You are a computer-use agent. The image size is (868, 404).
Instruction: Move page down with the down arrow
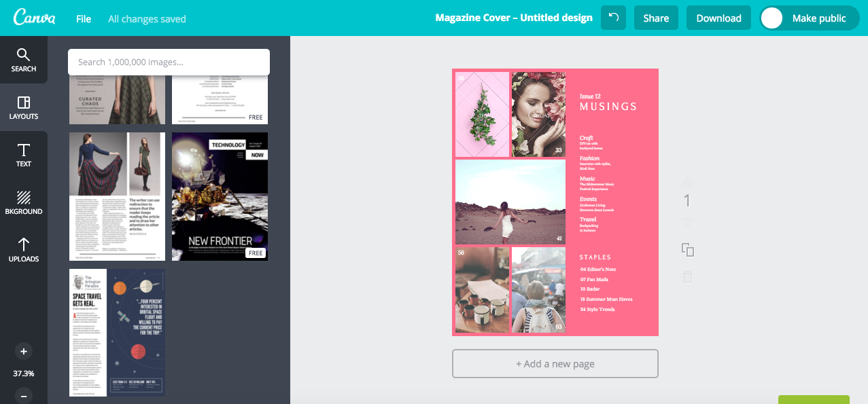pos(688,222)
